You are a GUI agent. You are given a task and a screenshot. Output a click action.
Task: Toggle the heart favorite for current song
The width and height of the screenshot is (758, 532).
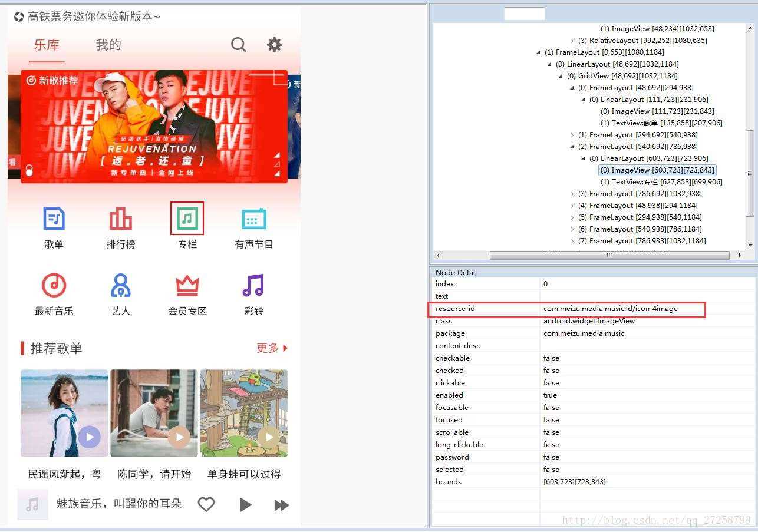pyautogui.click(x=206, y=504)
